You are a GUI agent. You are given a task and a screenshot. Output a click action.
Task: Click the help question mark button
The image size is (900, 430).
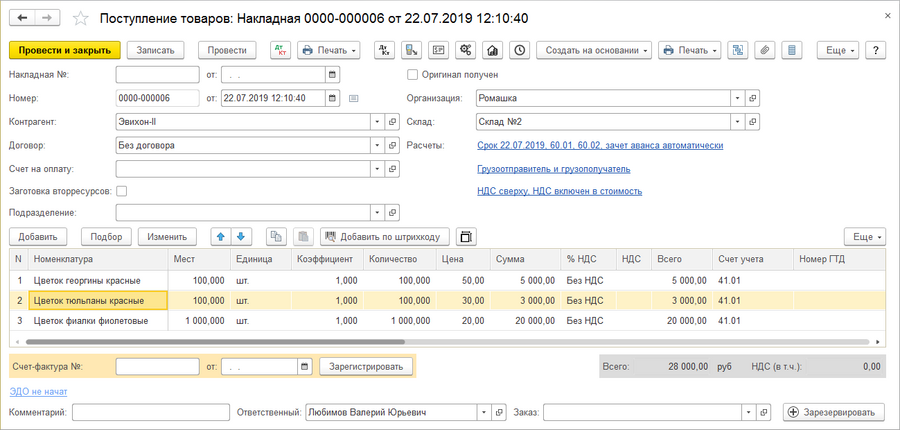tap(876, 50)
